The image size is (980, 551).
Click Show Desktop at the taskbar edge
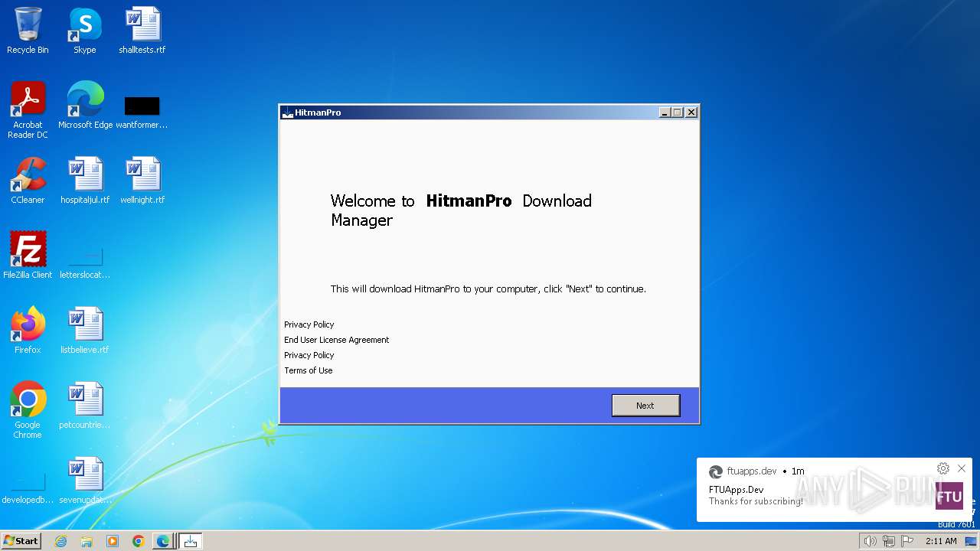[x=972, y=541]
